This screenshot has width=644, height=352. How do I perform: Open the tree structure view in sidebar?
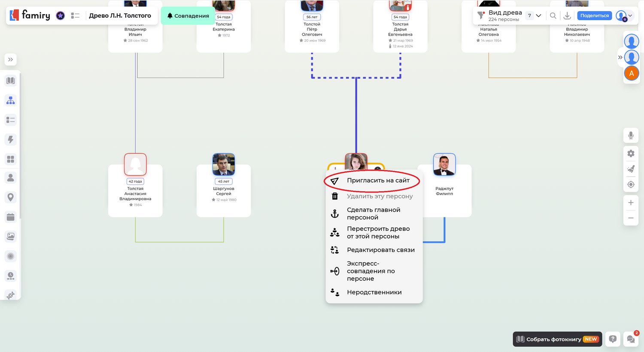(x=11, y=100)
